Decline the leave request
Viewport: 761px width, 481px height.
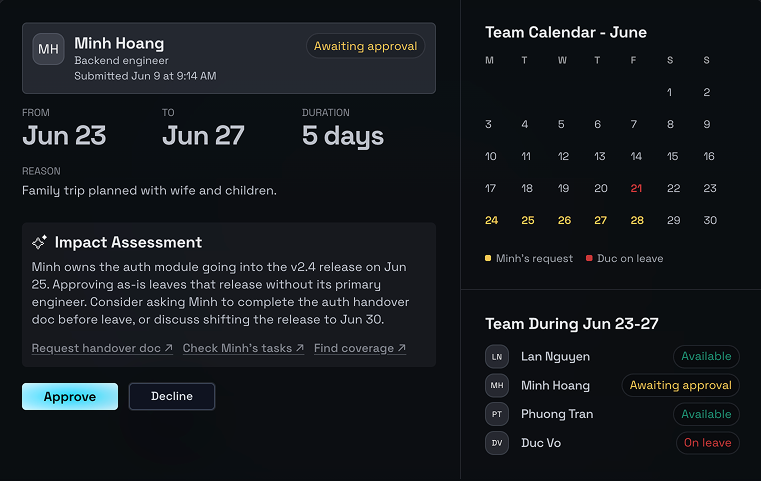point(172,396)
